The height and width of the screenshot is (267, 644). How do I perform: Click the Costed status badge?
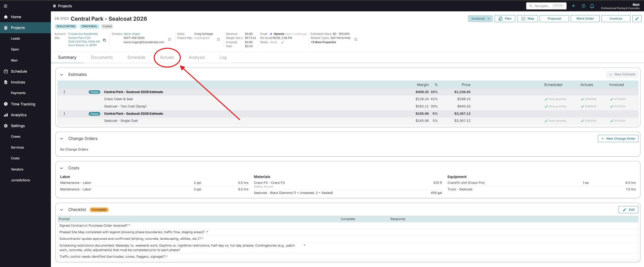[107, 26]
